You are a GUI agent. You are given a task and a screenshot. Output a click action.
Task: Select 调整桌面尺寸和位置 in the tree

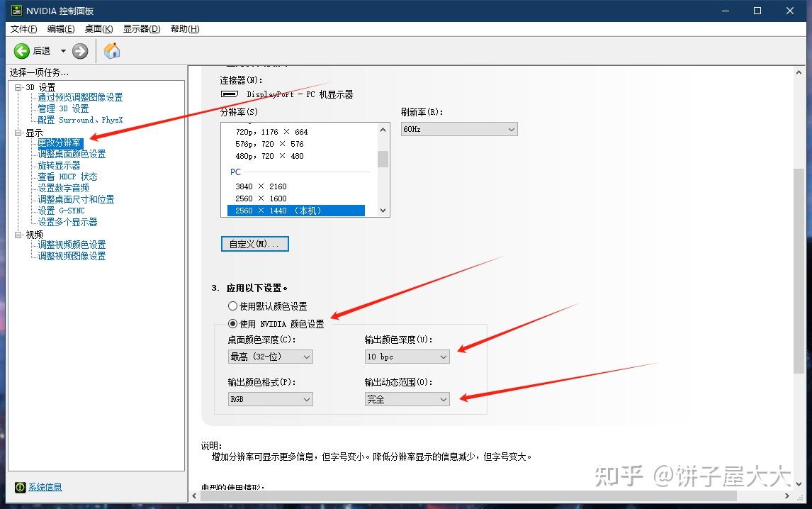coord(76,199)
